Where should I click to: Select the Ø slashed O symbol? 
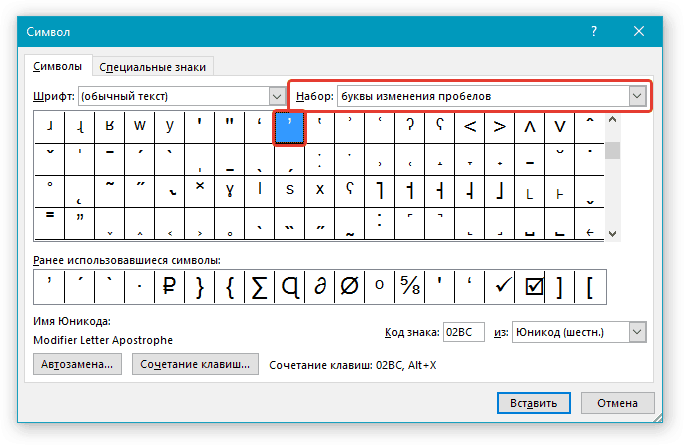(349, 288)
